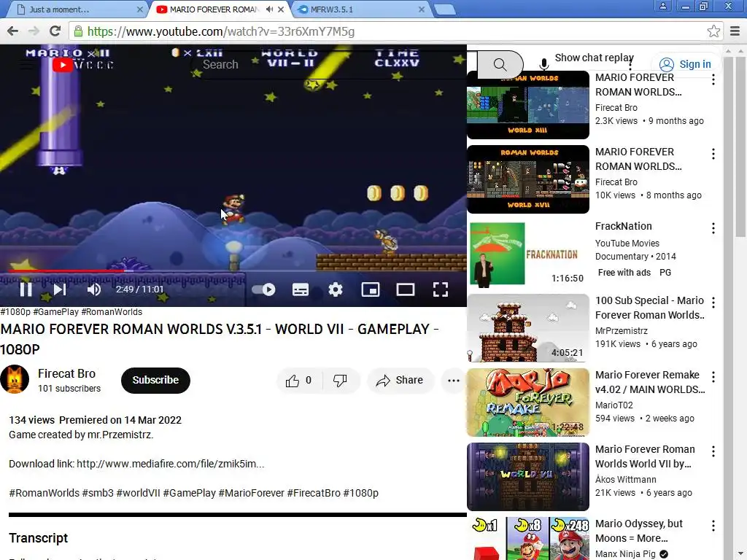Open options for World XVII video
Viewport: 747px width, 560px height.
713,154
